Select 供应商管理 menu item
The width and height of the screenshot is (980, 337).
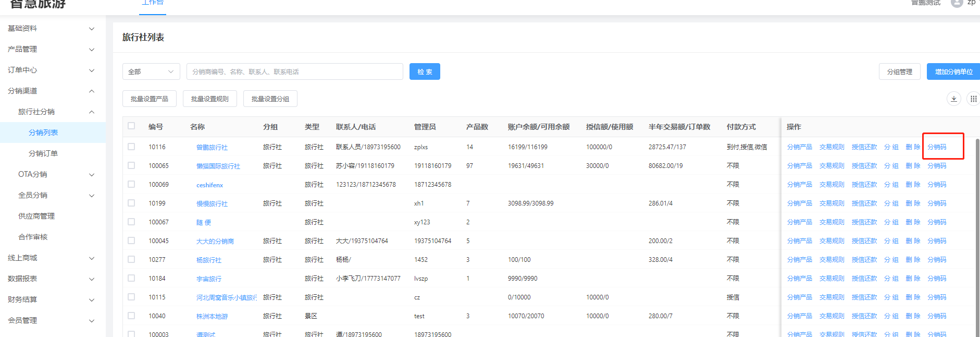36,216
